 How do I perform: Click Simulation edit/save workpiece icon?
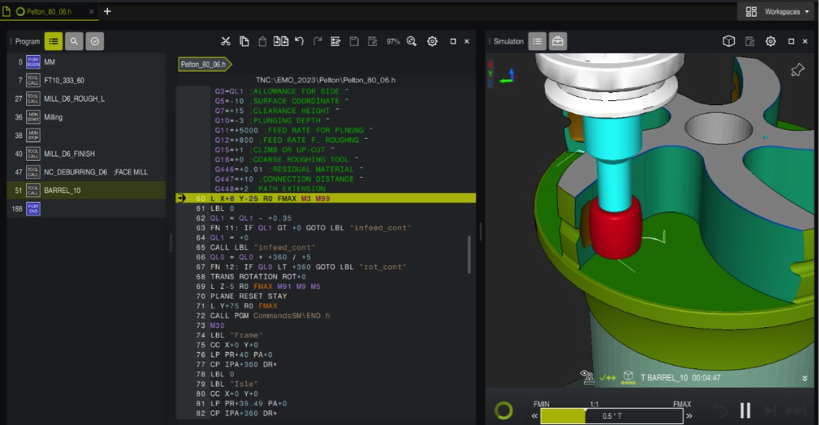pos(750,41)
